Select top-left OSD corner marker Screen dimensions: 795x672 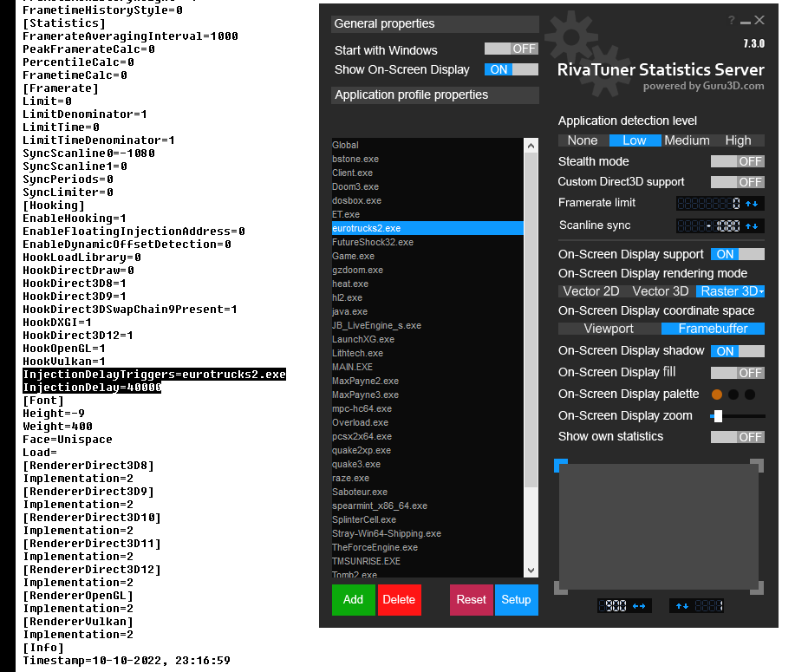(x=561, y=466)
